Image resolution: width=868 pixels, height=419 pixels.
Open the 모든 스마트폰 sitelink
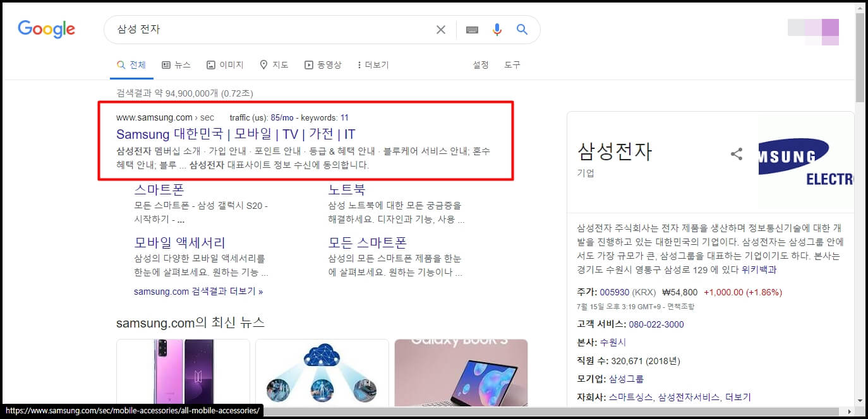[367, 242]
